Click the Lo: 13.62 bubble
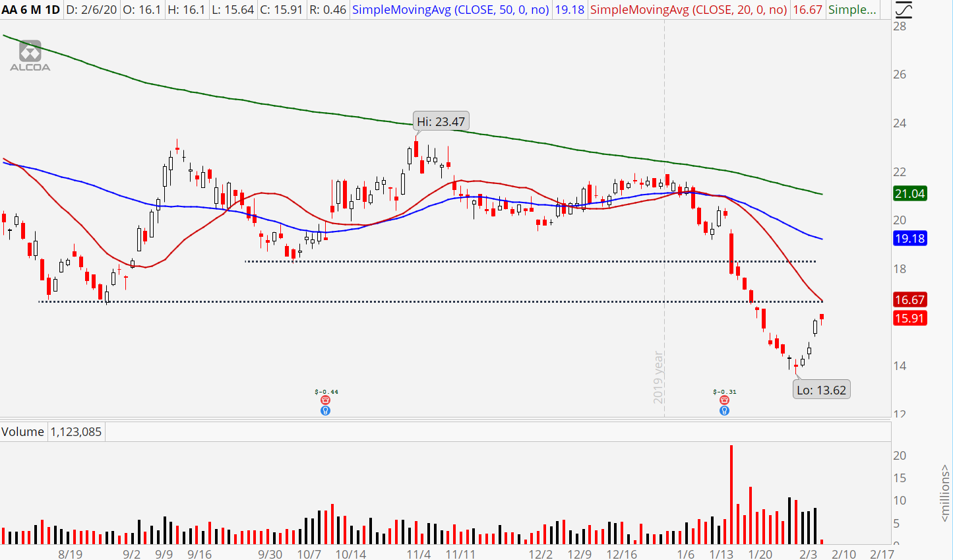953x560 pixels. pyautogui.click(x=821, y=390)
